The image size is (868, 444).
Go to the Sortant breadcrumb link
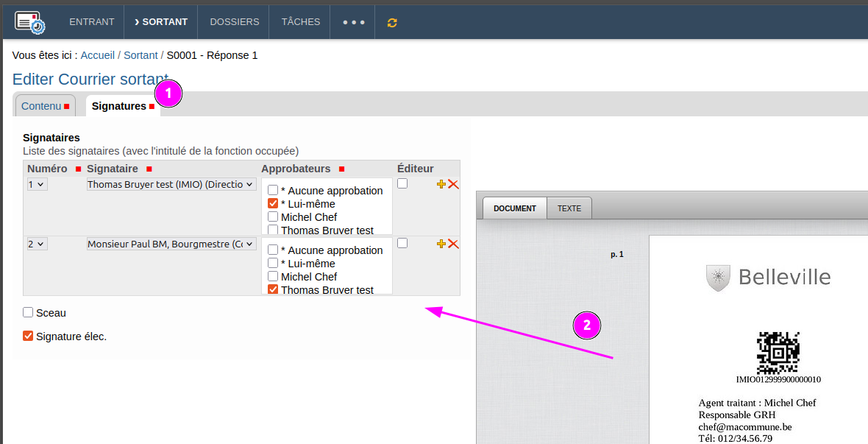click(x=140, y=55)
